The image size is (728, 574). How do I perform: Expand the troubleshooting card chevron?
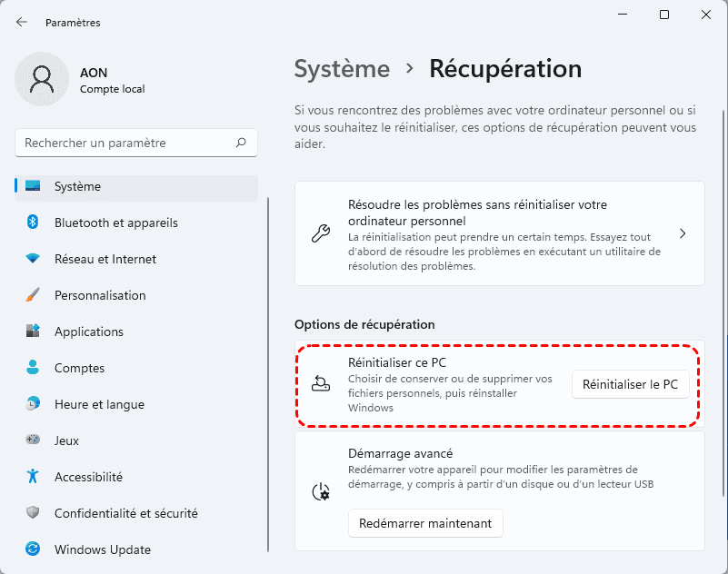tap(683, 233)
